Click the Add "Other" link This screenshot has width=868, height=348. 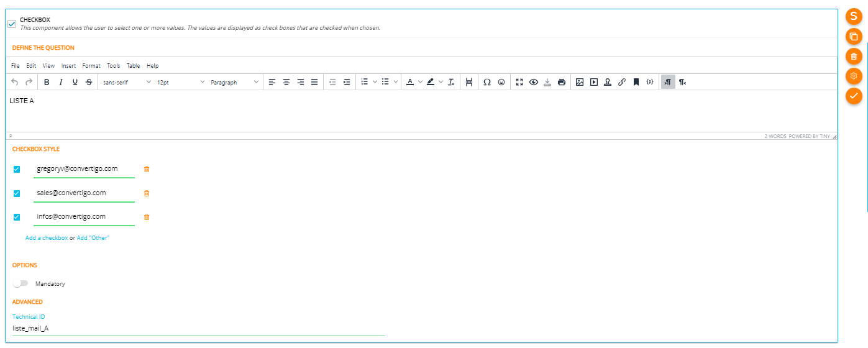coord(93,238)
